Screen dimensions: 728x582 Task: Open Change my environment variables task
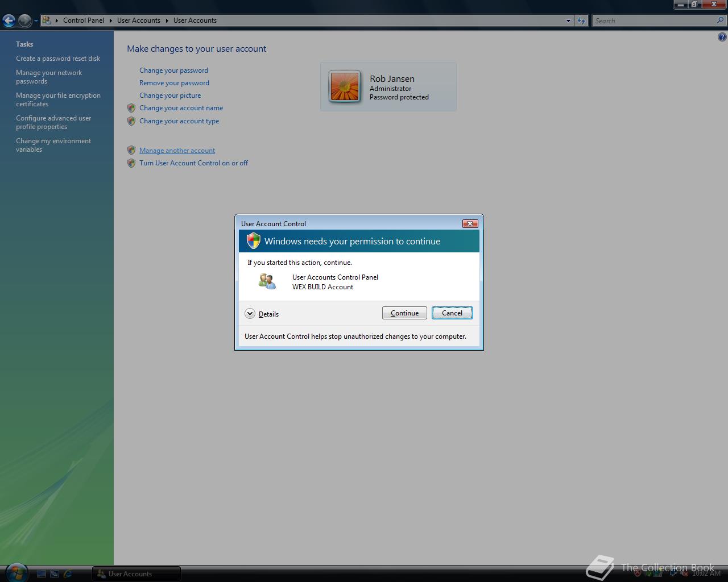point(53,145)
